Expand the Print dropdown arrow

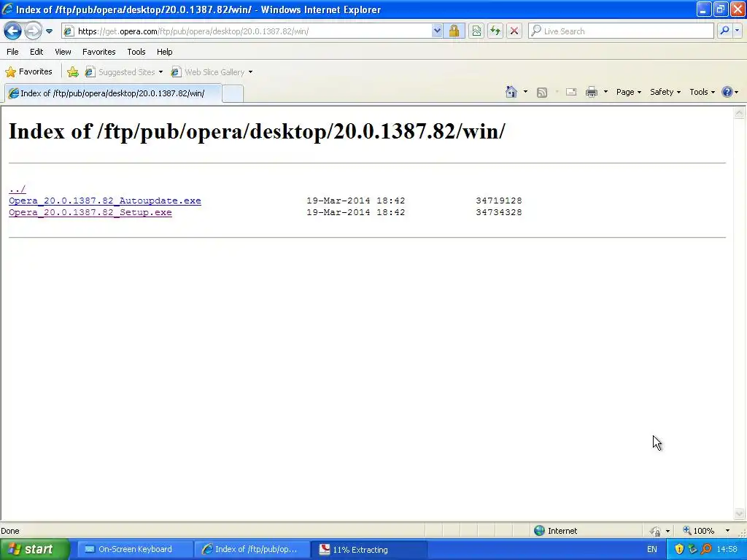click(605, 92)
